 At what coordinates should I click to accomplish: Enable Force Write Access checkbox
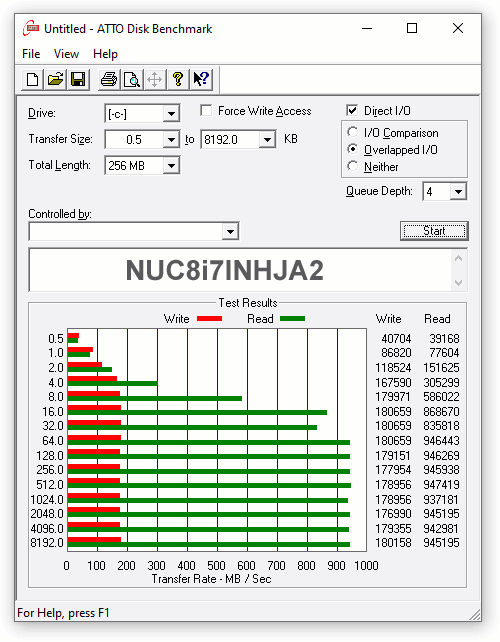pyautogui.click(x=206, y=111)
